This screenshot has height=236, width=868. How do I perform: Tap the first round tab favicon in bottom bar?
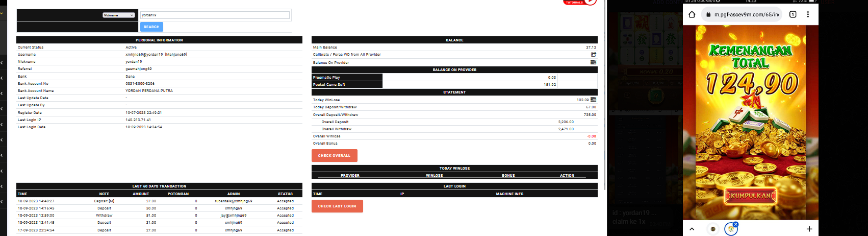(x=713, y=229)
